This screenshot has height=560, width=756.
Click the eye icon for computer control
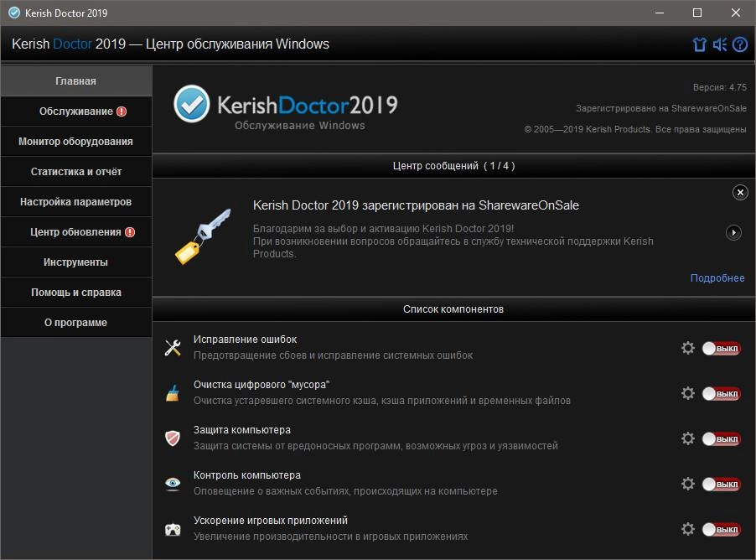click(x=173, y=484)
